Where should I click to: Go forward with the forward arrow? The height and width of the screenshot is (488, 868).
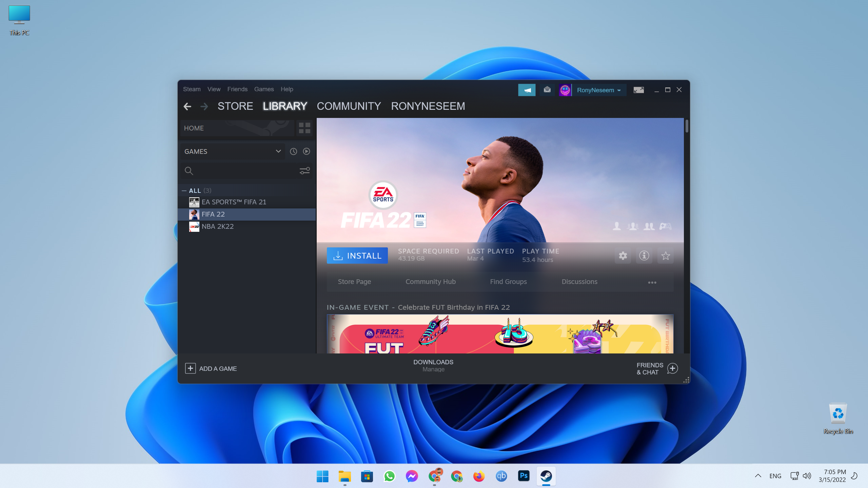pyautogui.click(x=204, y=106)
